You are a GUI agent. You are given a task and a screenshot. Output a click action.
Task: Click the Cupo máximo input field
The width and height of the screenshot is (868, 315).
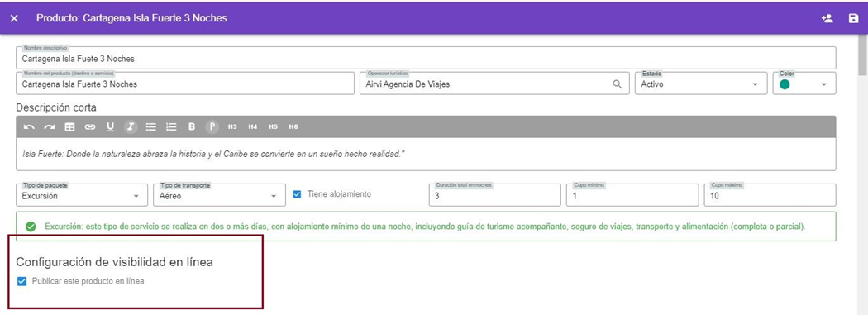(770, 195)
